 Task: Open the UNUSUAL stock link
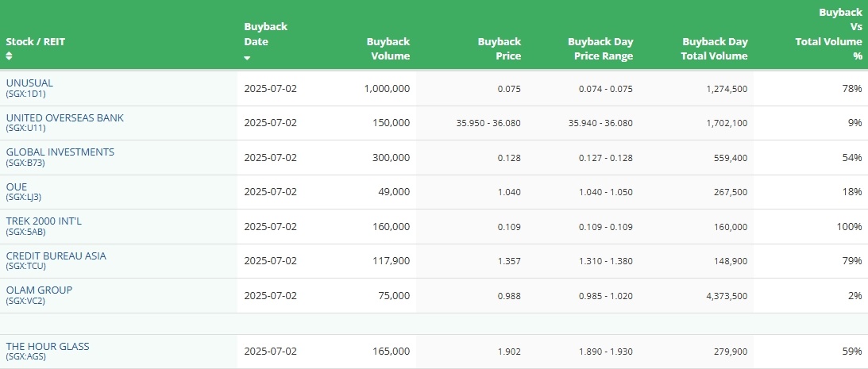(x=29, y=83)
